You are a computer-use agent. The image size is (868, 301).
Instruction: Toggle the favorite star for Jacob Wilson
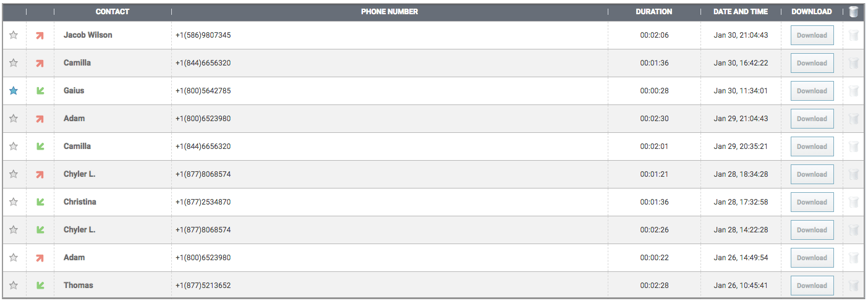(14, 35)
